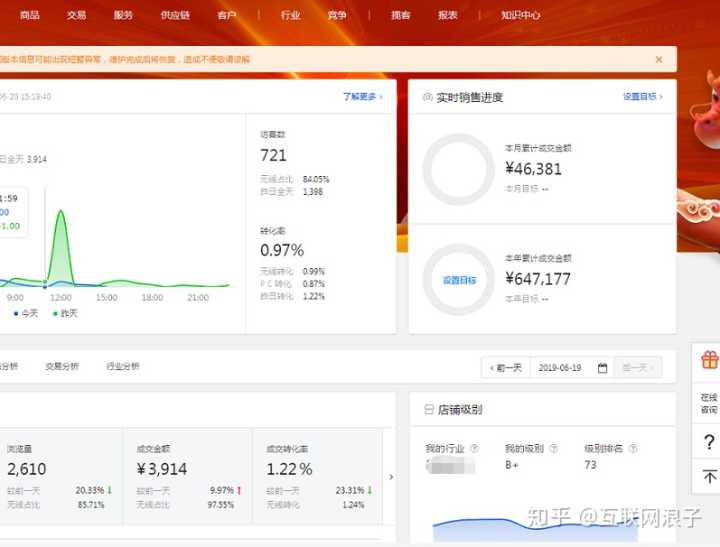Open the 行业 menu in top navigation
This screenshot has height=547, width=720.
click(290, 15)
